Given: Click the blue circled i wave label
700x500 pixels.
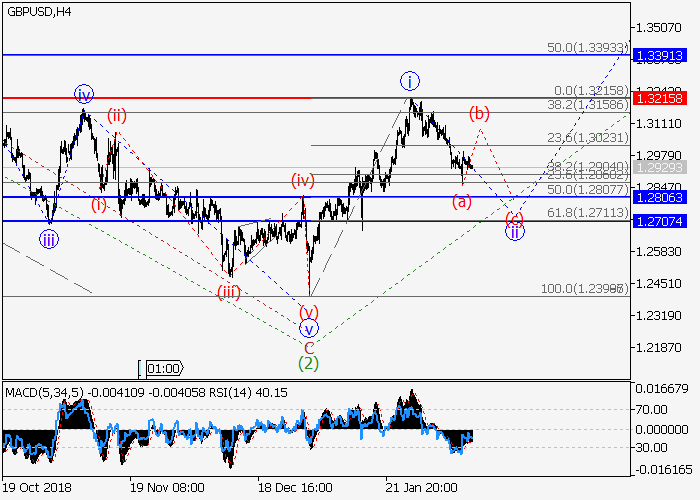Looking at the screenshot, I should 410,82.
